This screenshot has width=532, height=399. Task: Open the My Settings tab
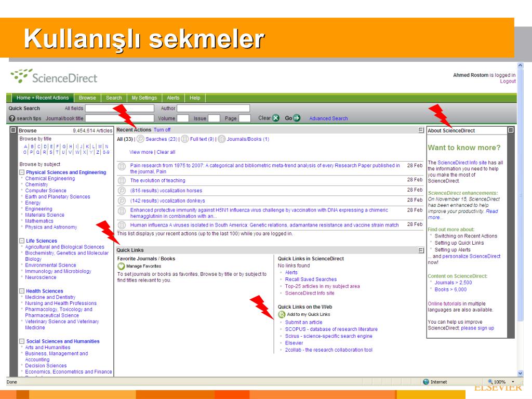[144, 98]
